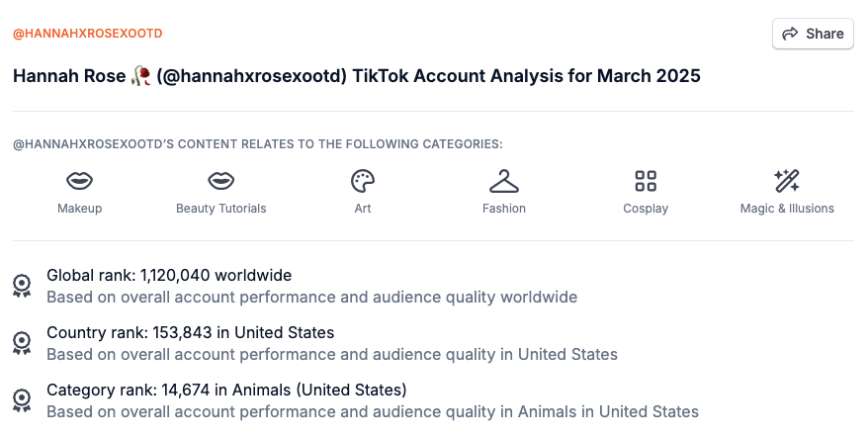The height and width of the screenshot is (437, 868).
Task: Click the Art palette icon
Action: coord(363,181)
